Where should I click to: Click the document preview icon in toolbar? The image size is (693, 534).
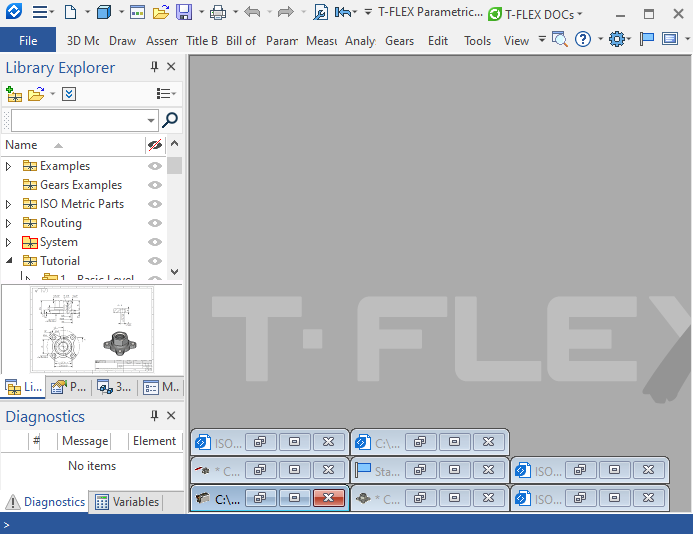[320, 12]
